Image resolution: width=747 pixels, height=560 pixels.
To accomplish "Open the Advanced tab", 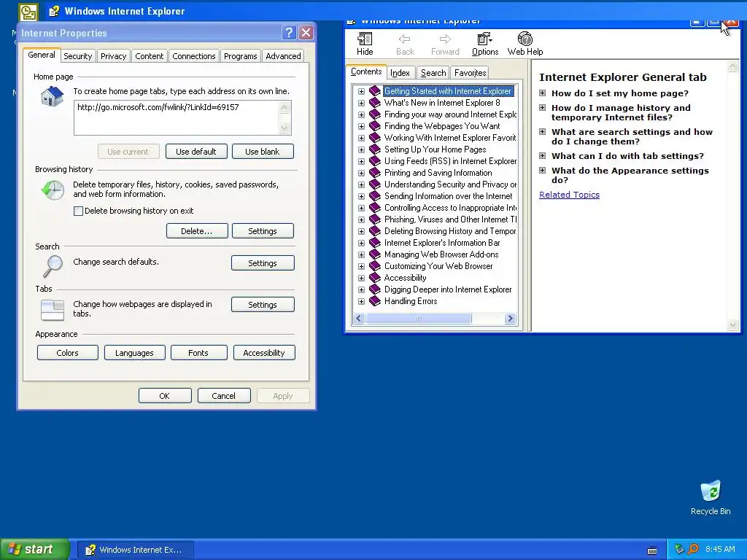I will point(283,55).
